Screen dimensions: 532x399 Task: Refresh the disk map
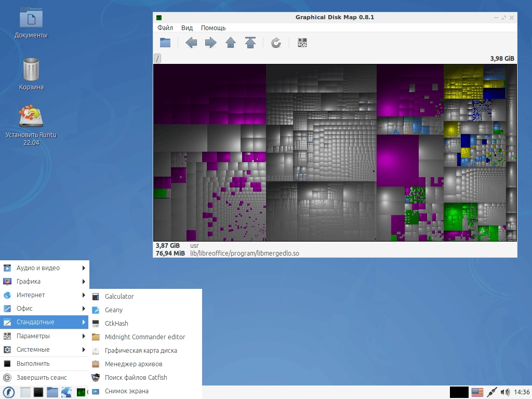click(x=276, y=43)
